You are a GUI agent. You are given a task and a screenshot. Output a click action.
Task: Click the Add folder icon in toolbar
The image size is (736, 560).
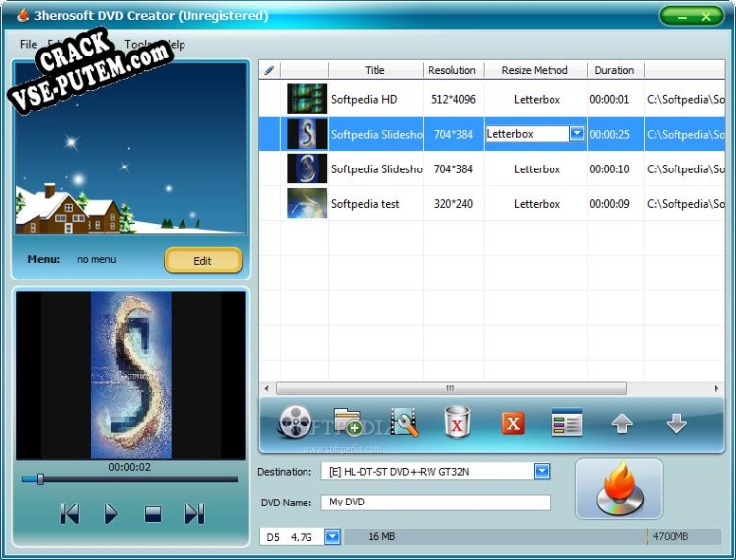click(348, 422)
